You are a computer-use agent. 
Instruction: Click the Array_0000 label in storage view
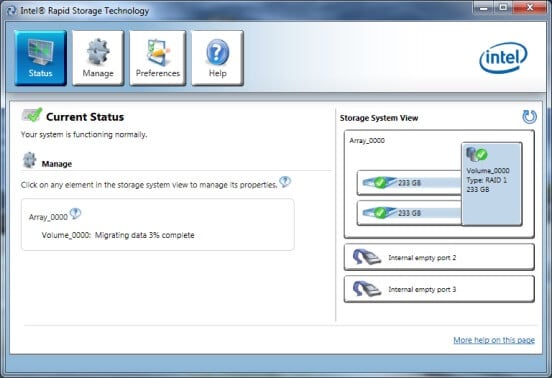click(x=367, y=140)
